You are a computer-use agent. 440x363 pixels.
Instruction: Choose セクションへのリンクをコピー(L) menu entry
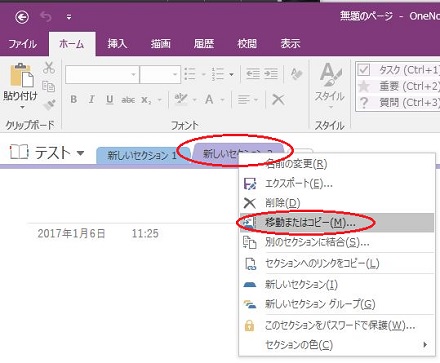click(x=337, y=264)
